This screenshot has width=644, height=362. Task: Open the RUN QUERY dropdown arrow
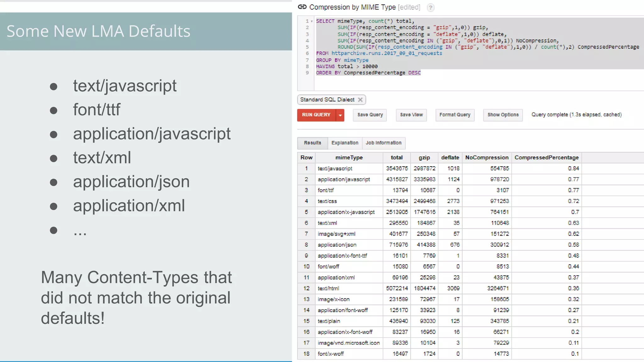tap(340, 115)
